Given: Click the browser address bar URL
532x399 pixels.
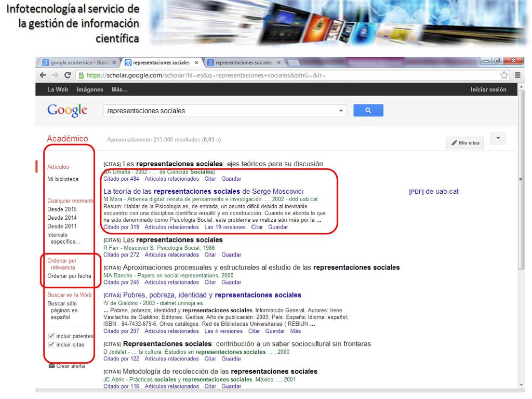Looking at the screenshot, I should (206, 75).
